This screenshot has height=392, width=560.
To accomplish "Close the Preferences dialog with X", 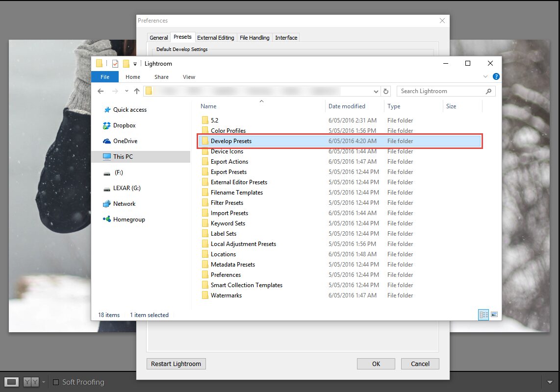I will click(442, 21).
